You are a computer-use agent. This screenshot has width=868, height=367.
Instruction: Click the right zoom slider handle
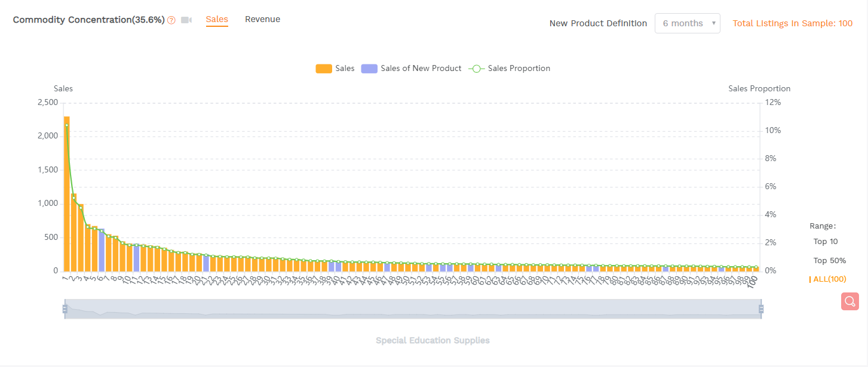[x=761, y=309]
